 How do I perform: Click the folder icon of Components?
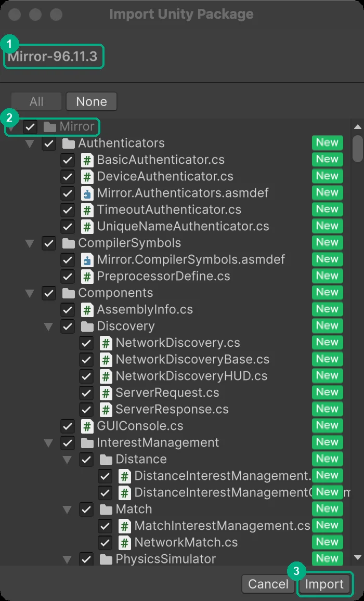click(68, 293)
